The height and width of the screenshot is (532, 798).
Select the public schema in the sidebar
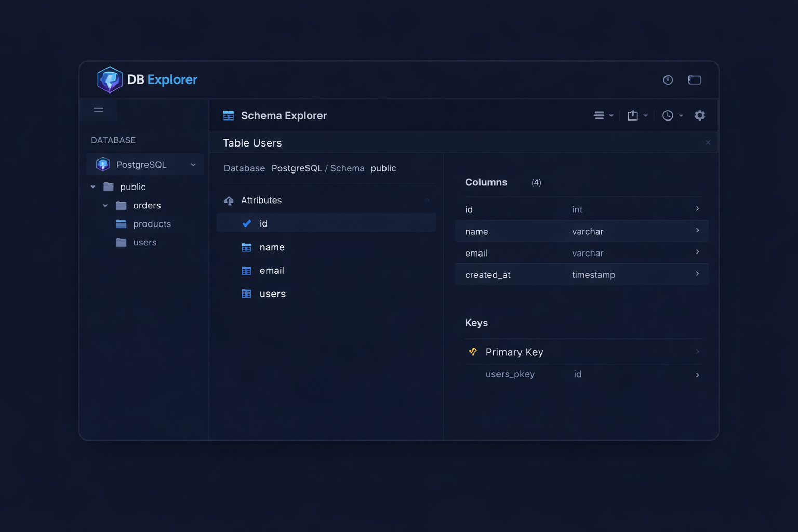132,187
